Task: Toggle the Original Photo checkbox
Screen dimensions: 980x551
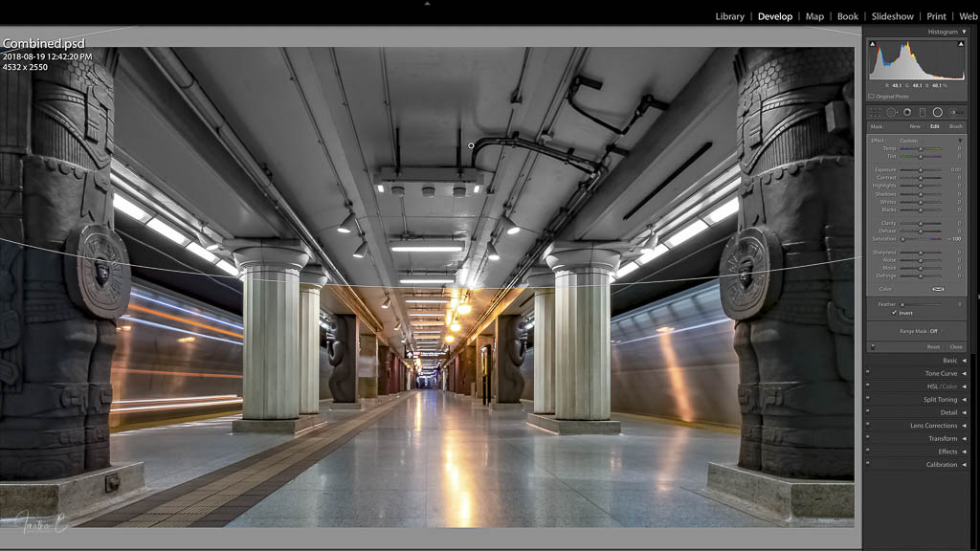Action: tap(871, 97)
